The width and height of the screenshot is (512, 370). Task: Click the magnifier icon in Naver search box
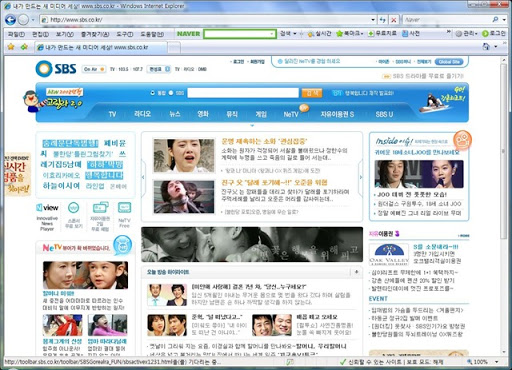[x=495, y=20]
